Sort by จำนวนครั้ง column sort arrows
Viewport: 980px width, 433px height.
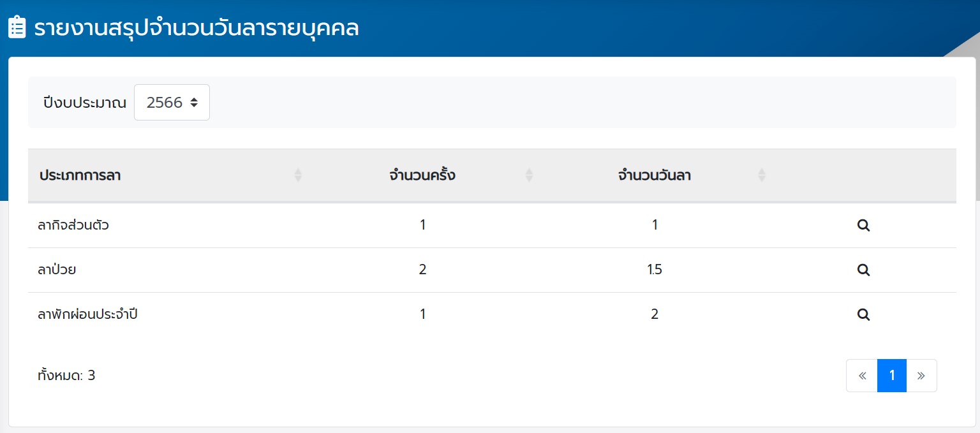point(529,175)
